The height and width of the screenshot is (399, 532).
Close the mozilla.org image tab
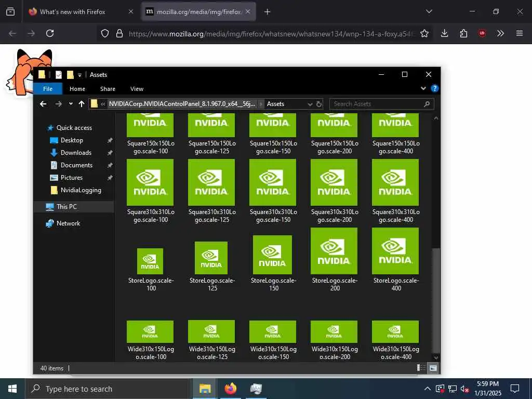point(248,12)
